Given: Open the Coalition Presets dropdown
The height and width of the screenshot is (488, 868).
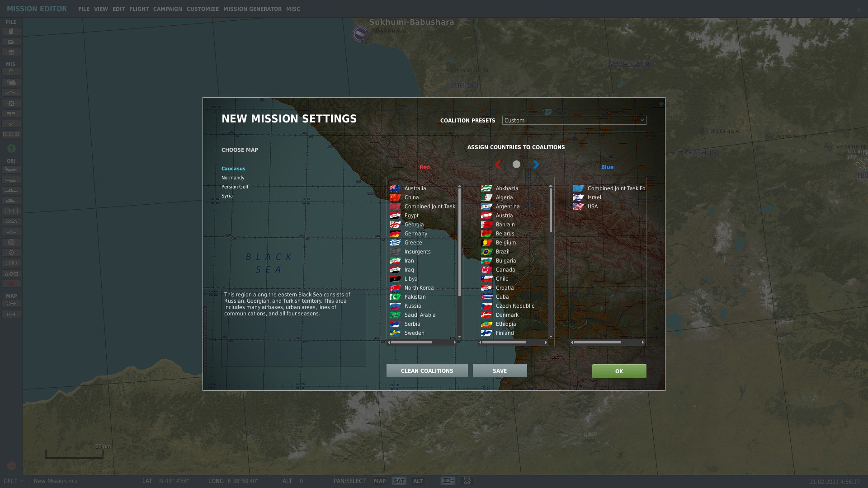Looking at the screenshot, I should click(x=574, y=120).
